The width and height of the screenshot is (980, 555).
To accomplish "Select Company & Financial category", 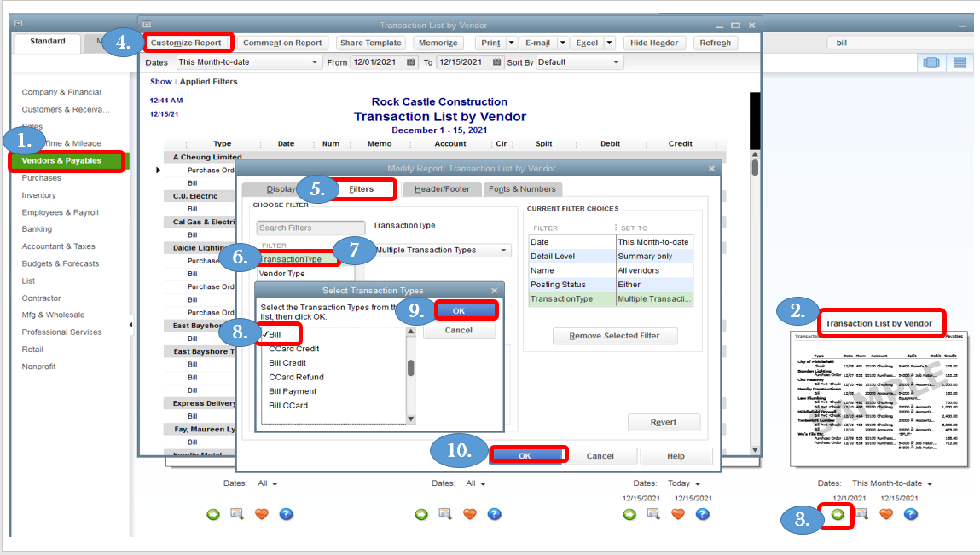I will point(61,92).
